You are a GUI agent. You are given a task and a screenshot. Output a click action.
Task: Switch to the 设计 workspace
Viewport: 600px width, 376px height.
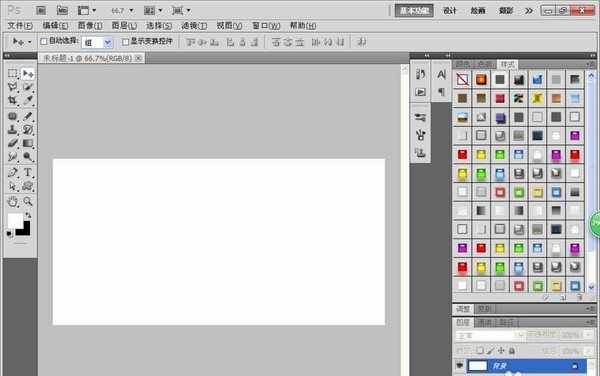pyautogui.click(x=450, y=11)
